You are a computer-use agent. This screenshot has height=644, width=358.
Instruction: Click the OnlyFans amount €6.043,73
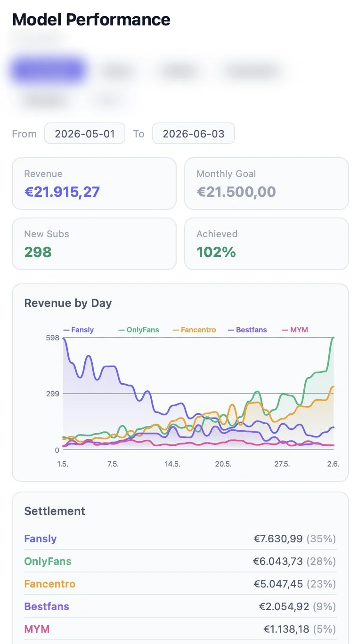click(278, 561)
